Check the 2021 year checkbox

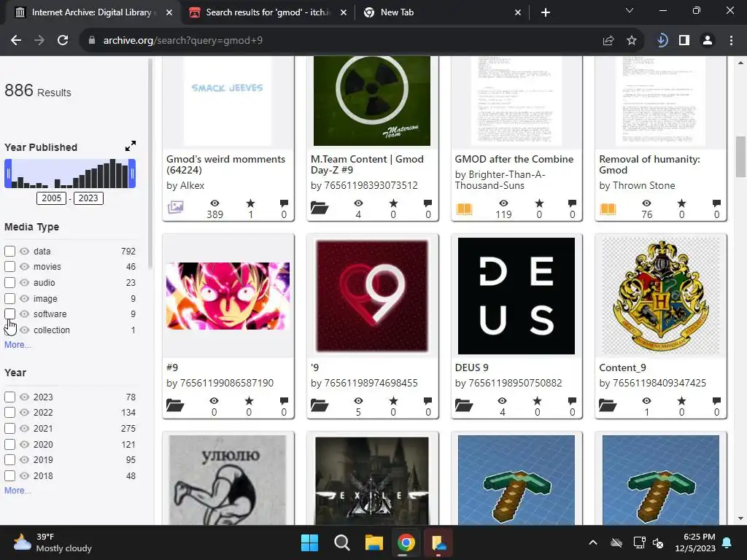(x=9, y=428)
